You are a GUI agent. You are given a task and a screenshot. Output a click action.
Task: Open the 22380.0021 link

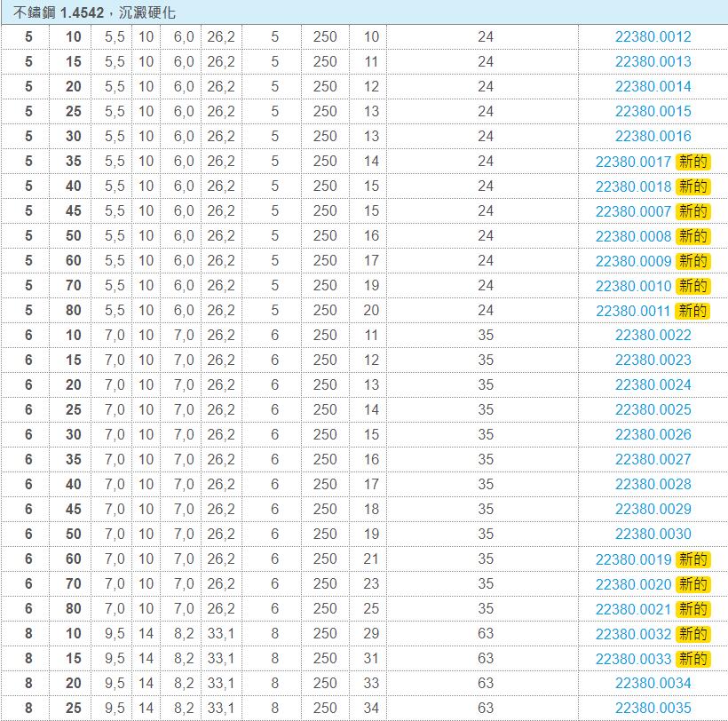click(633, 609)
